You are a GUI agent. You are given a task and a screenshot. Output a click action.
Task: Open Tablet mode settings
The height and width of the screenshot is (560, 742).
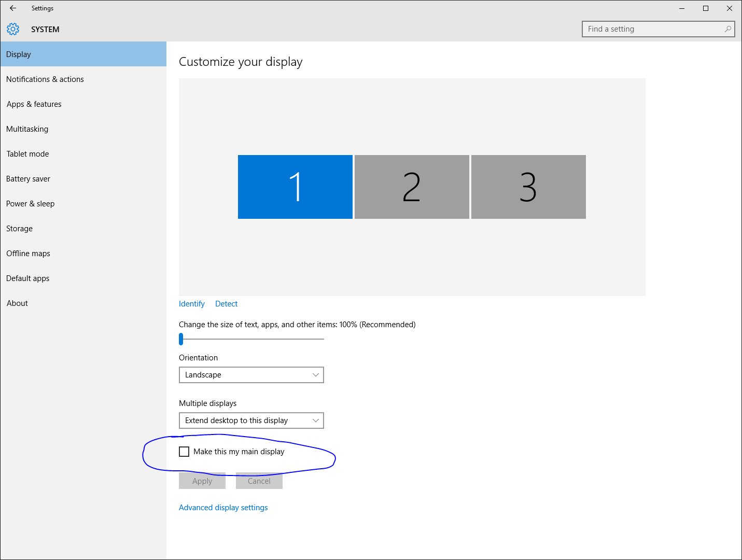point(83,153)
